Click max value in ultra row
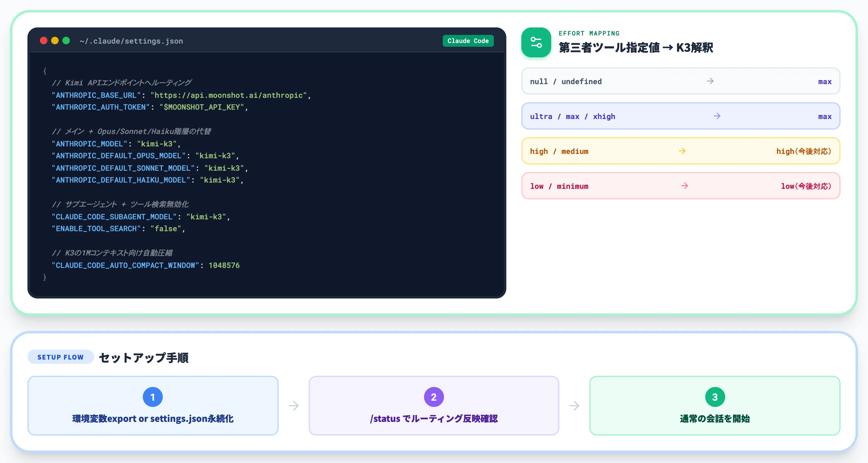 click(825, 117)
